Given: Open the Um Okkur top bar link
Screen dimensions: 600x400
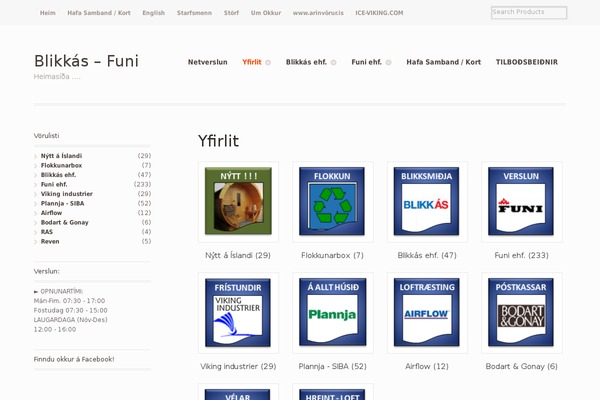Looking at the screenshot, I should pos(266,13).
